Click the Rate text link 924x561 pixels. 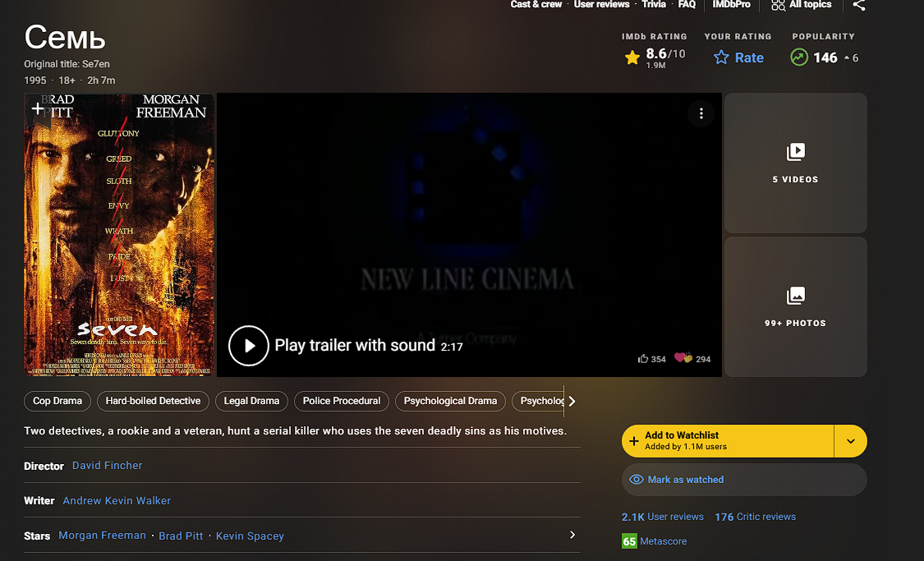pos(749,57)
